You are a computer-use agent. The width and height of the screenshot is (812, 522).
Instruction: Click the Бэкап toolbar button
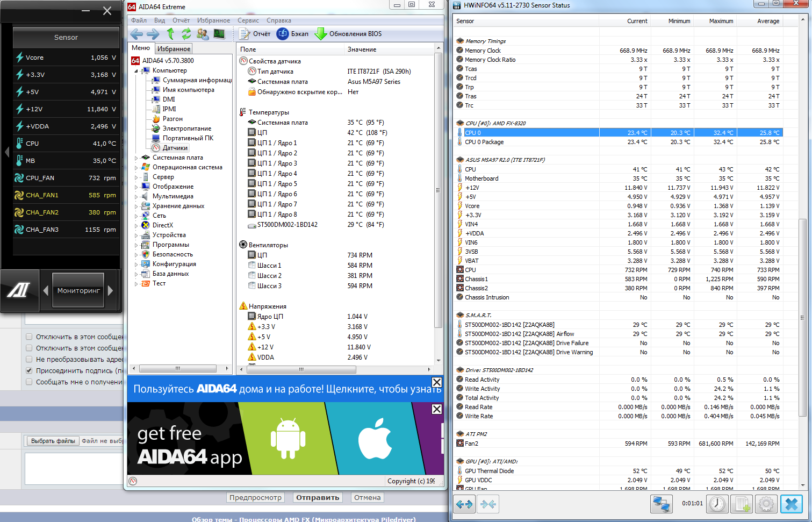tap(293, 34)
